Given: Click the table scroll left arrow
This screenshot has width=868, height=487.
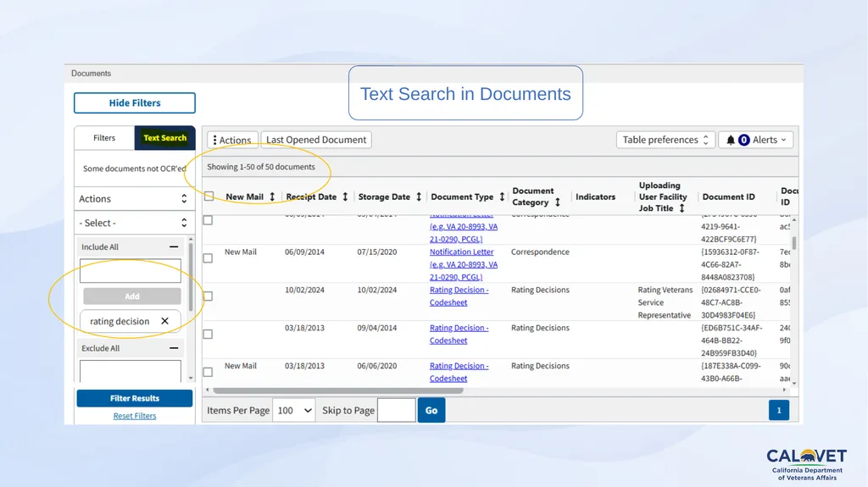Looking at the screenshot, I should pyautogui.click(x=208, y=390).
